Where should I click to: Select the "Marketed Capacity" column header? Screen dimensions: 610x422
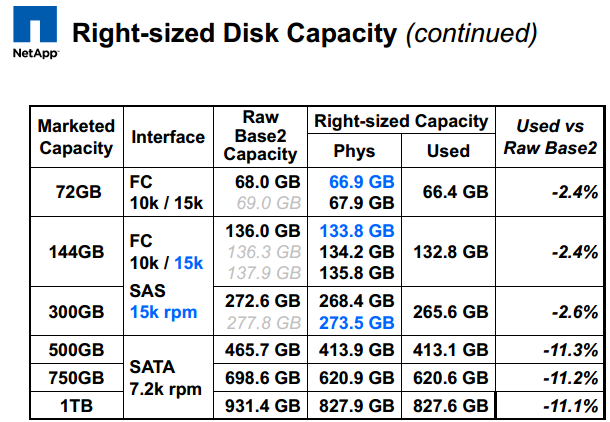76,137
